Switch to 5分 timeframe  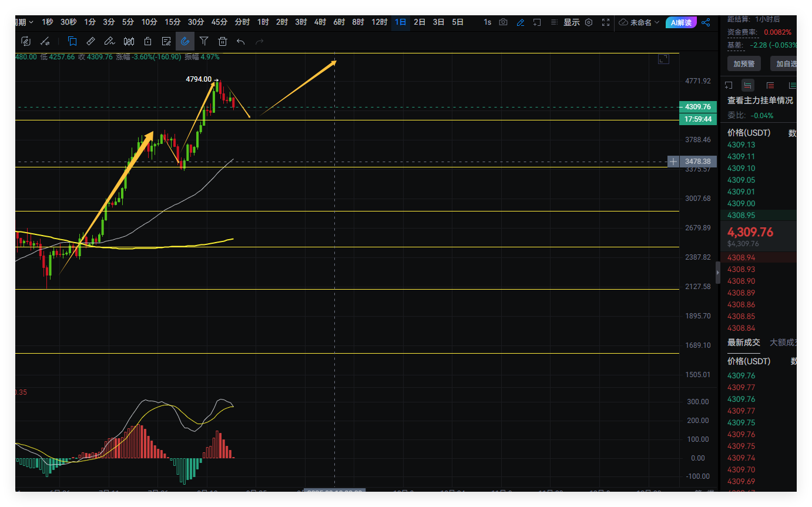[x=128, y=22]
